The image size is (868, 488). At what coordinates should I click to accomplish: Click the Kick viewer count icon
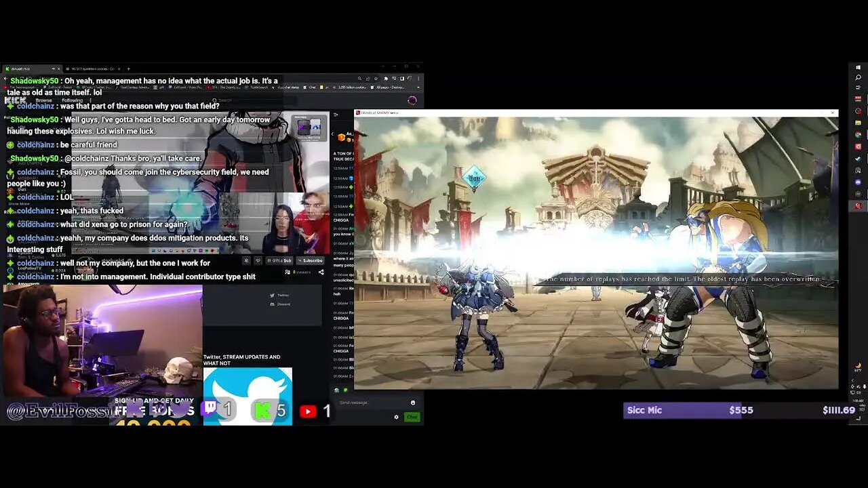[x=262, y=410]
